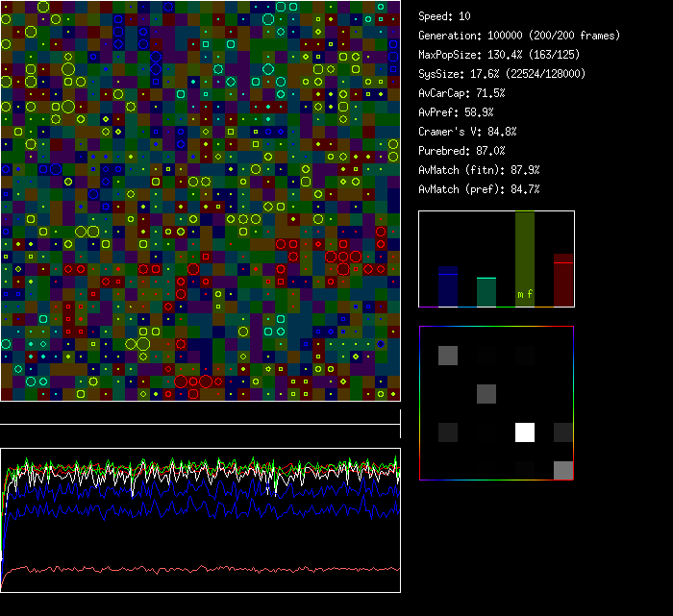The image size is (673, 616).
Task: Click the Speed: 10 readout
Action: pos(445,16)
